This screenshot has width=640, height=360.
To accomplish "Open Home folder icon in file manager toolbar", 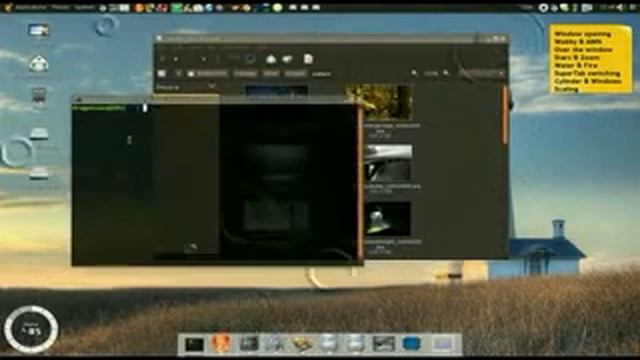I will tap(271, 59).
